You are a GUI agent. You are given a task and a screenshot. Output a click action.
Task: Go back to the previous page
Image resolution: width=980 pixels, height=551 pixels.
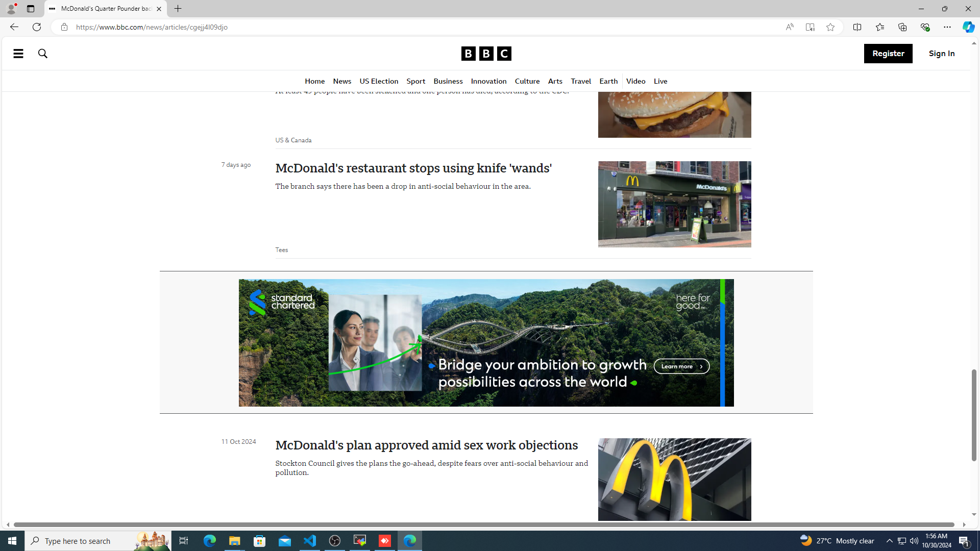pos(14,27)
